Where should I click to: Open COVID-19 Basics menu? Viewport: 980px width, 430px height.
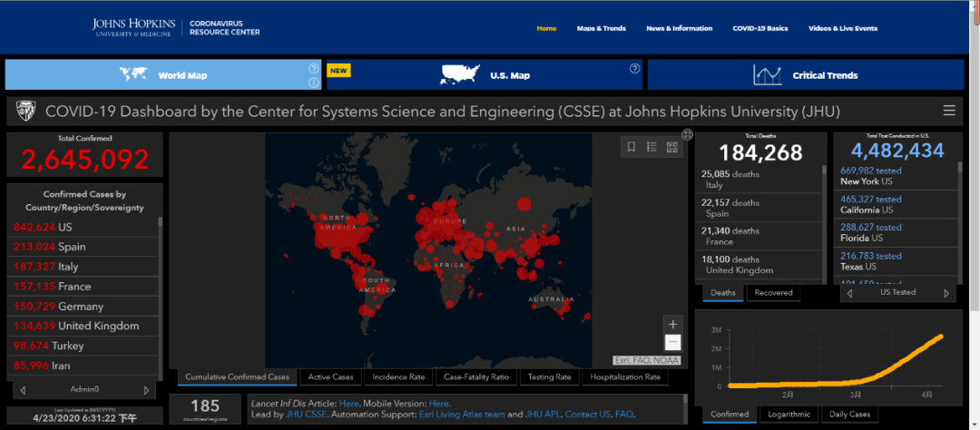760,28
